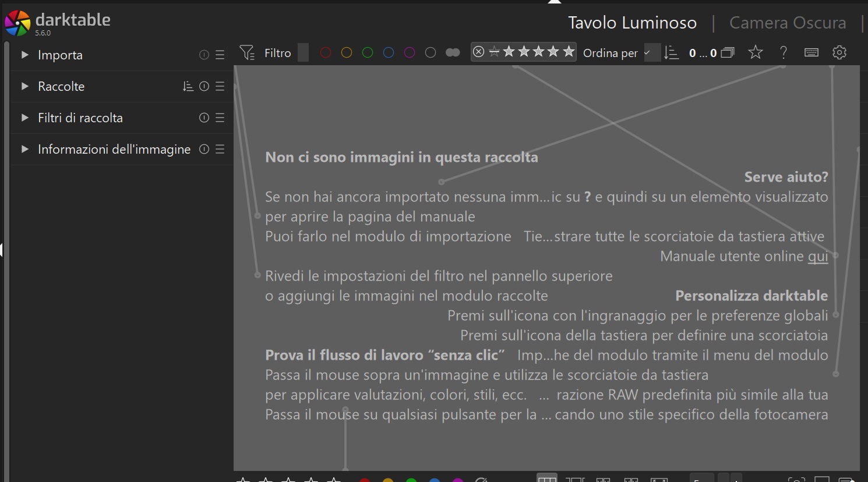
Task: Select the fourth star in rating filter
Action: (553, 52)
